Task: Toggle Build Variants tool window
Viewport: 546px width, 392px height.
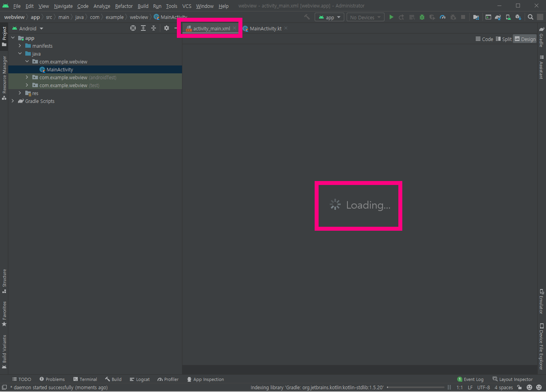Action: (x=4, y=352)
